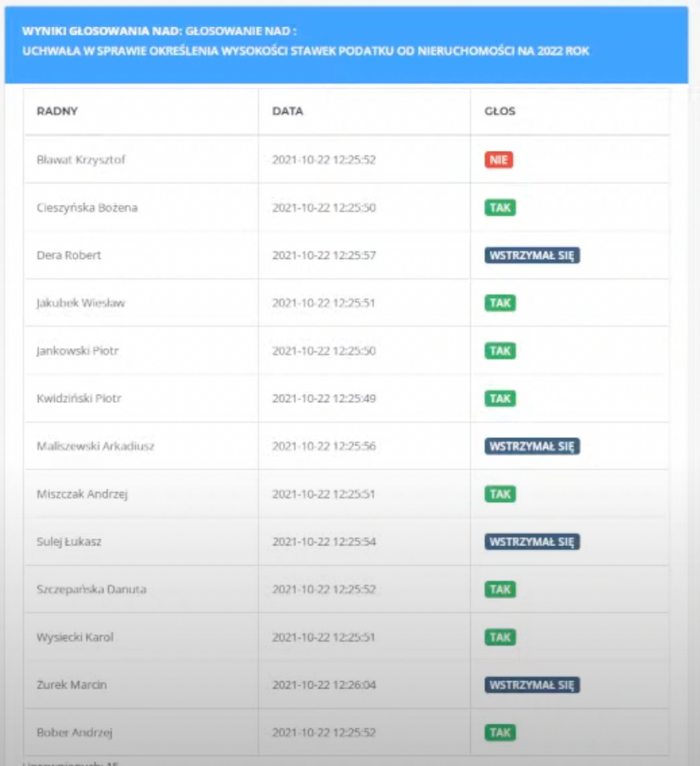The image size is (700, 766).
Task: Click the blue header title about the uchwała
Action: [305, 50]
